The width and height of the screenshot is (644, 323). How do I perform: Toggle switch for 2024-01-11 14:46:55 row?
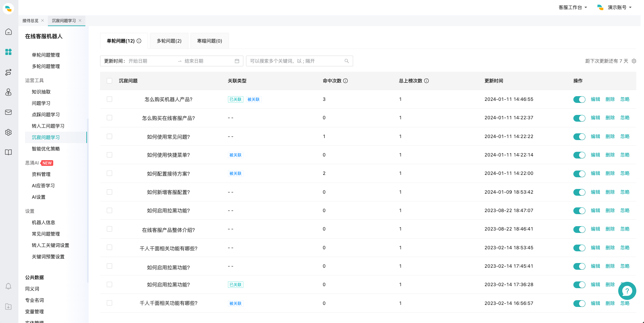pos(579,100)
